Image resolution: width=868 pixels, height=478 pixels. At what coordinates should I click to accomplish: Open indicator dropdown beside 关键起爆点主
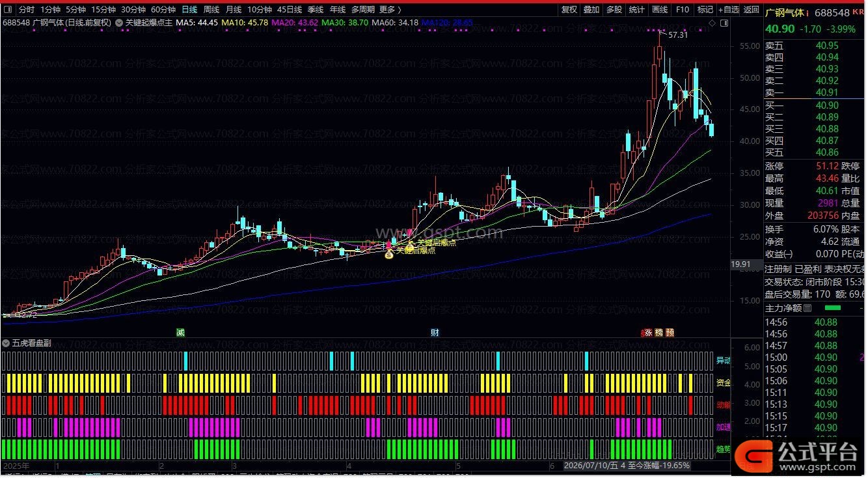tap(119, 22)
